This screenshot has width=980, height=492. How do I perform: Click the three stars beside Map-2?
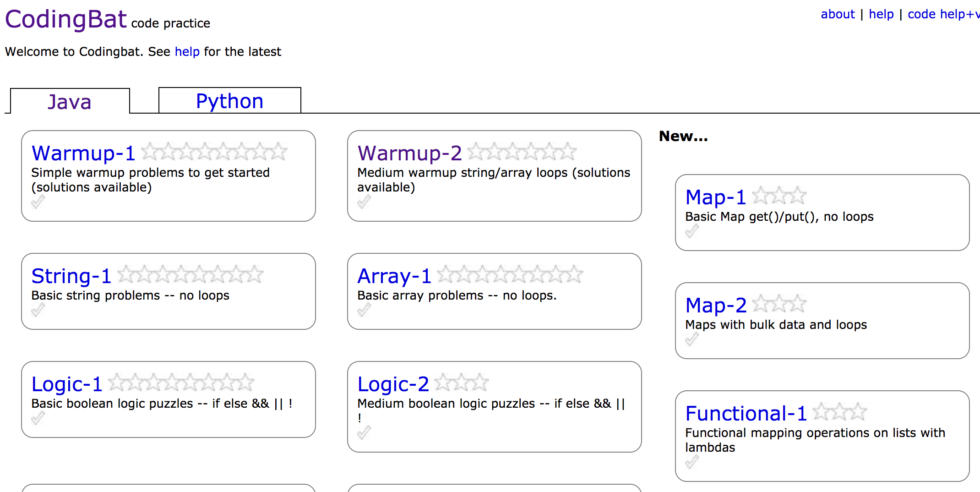pyautogui.click(x=779, y=303)
